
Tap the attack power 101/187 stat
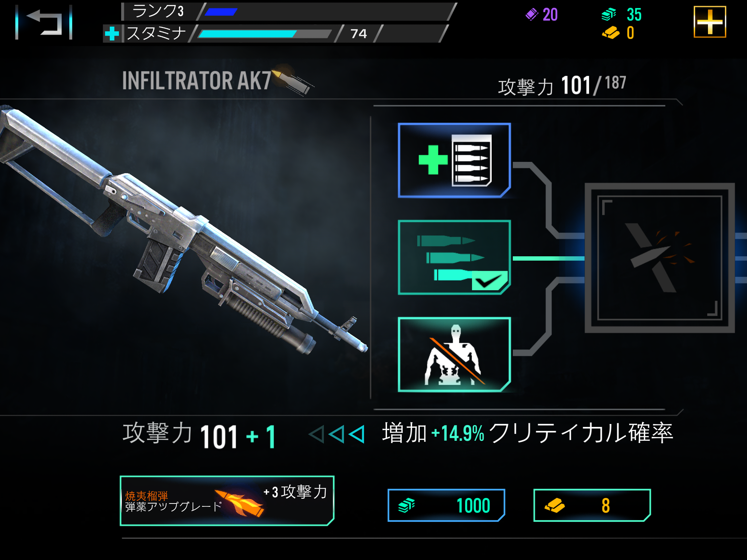(562, 86)
